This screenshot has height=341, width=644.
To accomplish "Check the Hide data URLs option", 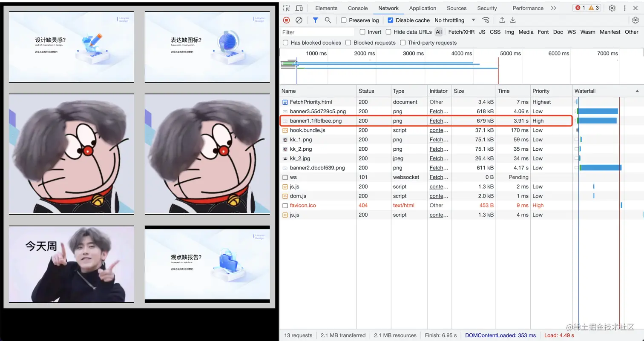I will tap(388, 32).
